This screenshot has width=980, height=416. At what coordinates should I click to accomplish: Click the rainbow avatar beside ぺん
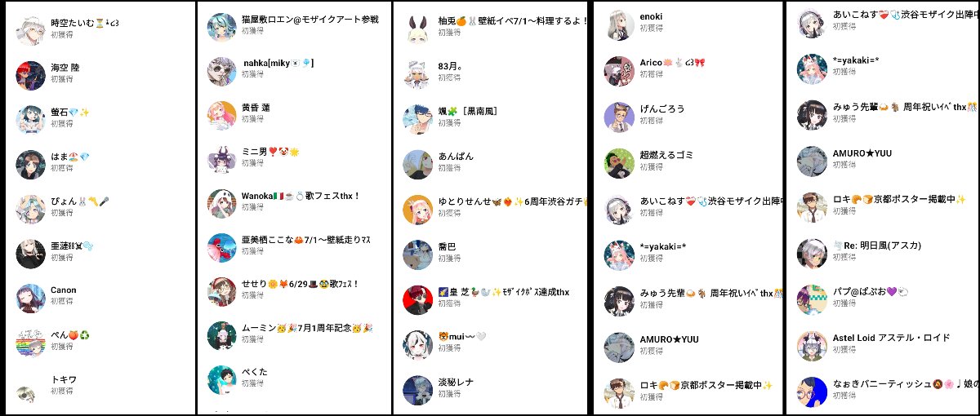click(30, 342)
